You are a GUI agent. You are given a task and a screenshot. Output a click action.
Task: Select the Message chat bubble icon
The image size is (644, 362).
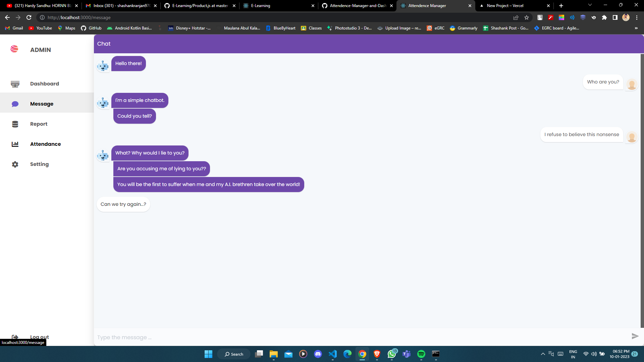click(15, 104)
